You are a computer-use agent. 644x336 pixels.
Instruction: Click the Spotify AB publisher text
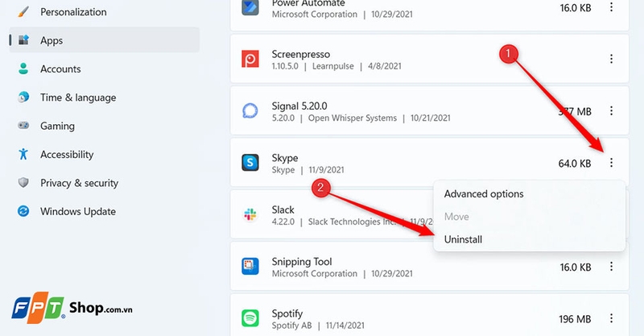click(291, 326)
